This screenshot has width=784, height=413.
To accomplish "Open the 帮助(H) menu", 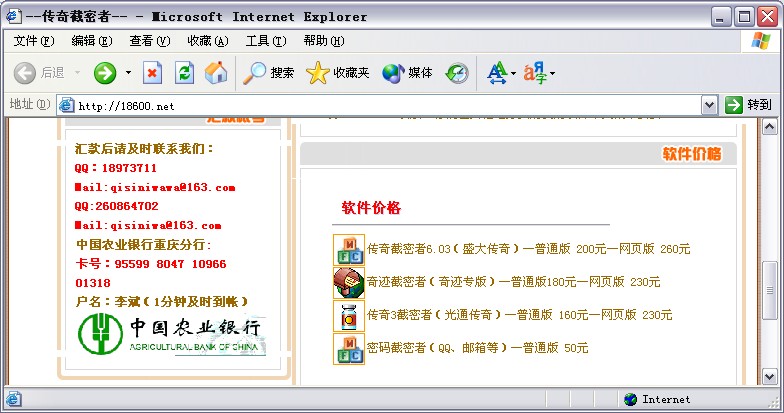I will click(x=324, y=41).
